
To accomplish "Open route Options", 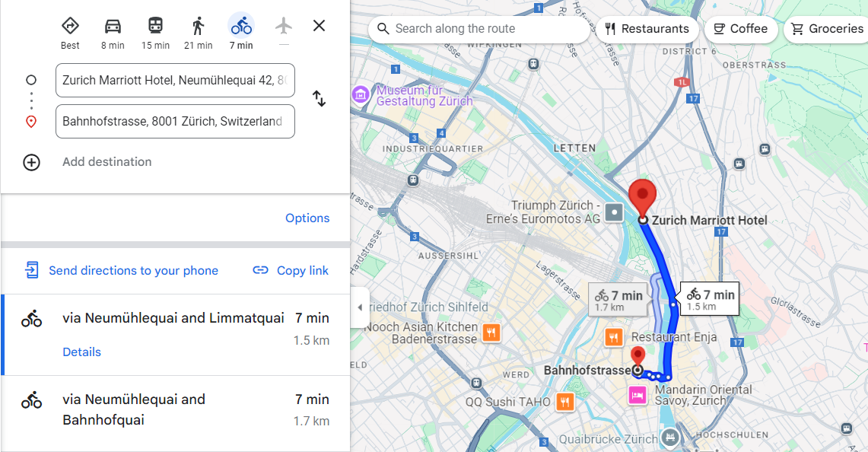I will click(307, 218).
